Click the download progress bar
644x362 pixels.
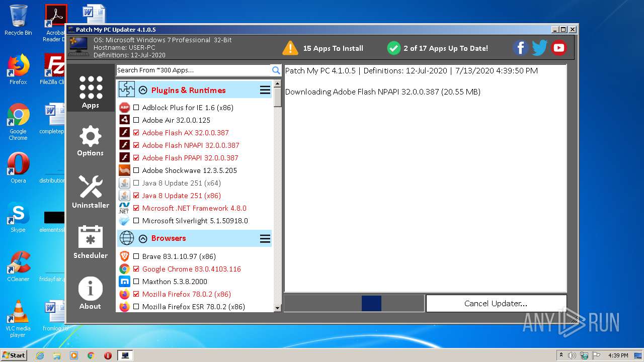(354, 303)
